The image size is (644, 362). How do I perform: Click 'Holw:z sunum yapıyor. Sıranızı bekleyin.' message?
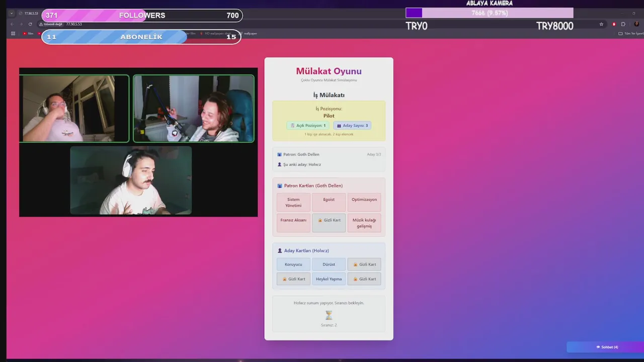point(329,303)
